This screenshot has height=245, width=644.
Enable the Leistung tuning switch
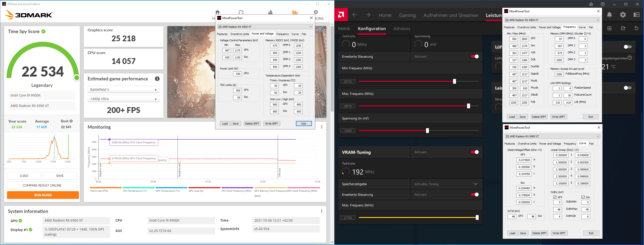pos(628,88)
